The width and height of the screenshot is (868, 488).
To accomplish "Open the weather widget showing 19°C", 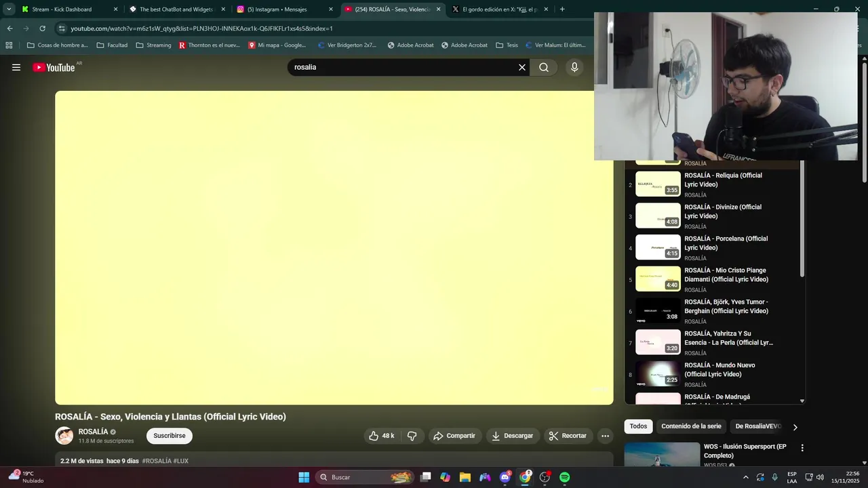I will tap(26, 477).
